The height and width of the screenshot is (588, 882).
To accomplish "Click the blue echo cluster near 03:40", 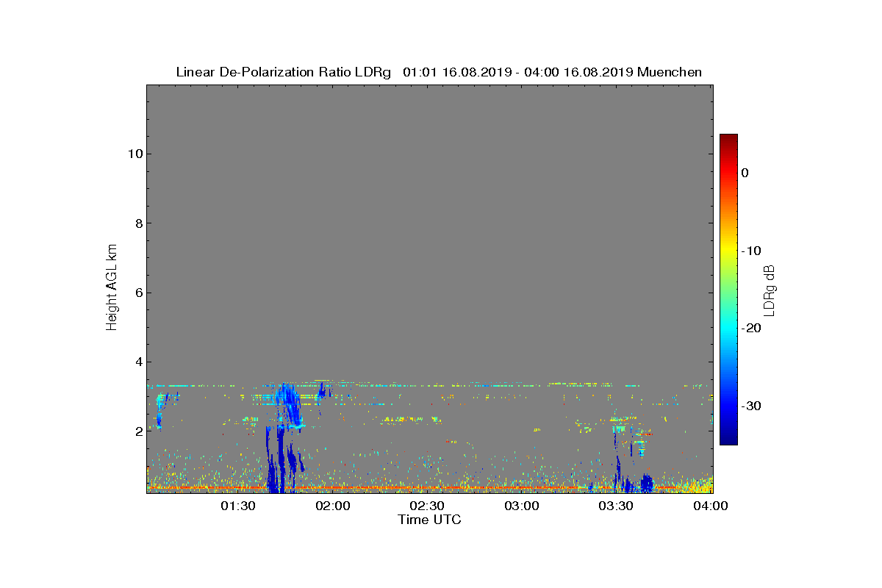I will (x=645, y=484).
